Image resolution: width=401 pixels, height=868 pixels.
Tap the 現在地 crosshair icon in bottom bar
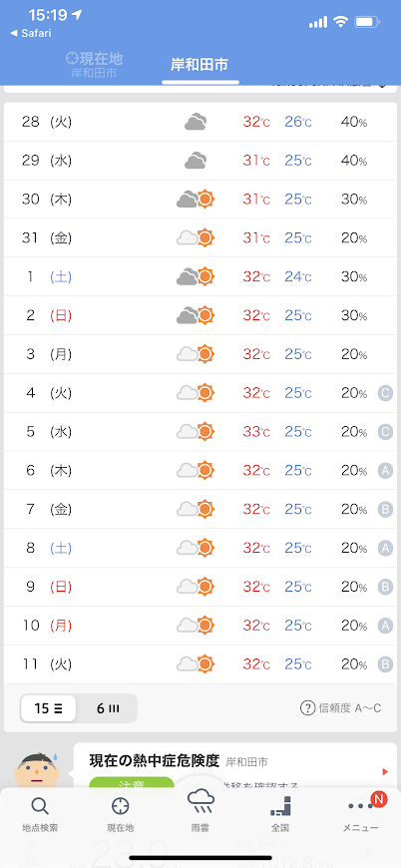click(x=120, y=806)
